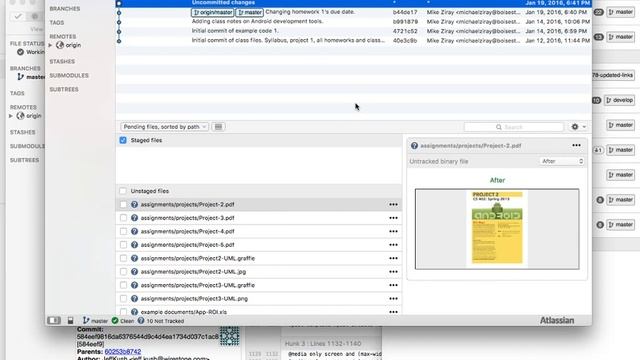Select file example documents/App-ROI.xls
The height and width of the screenshot is (360, 640).
tap(259, 312)
